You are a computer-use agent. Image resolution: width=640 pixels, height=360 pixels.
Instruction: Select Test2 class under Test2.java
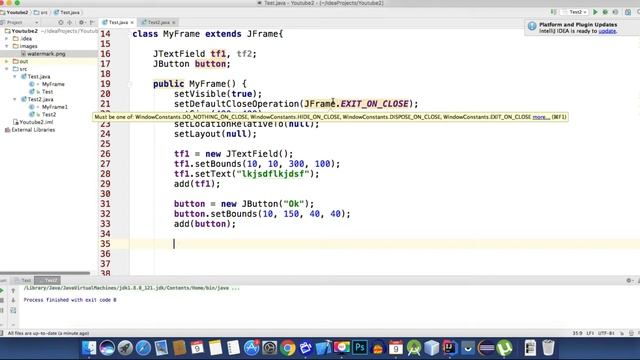click(49, 115)
